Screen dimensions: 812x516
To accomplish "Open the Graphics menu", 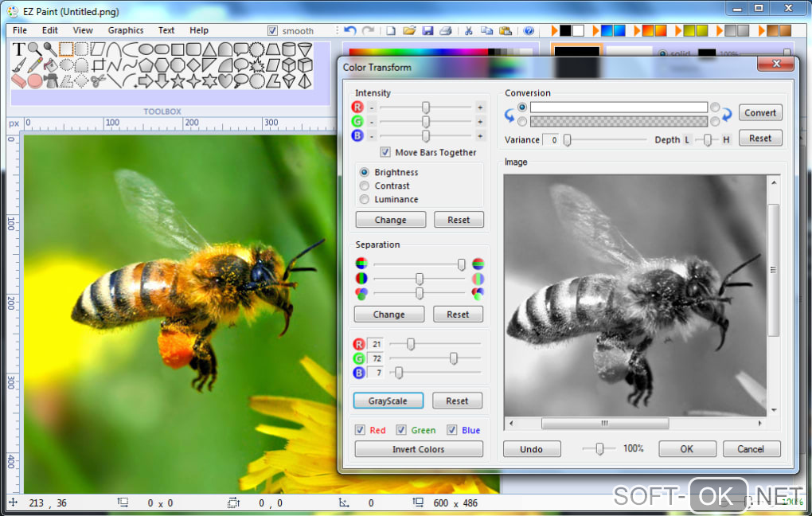I will (x=126, y=30).
